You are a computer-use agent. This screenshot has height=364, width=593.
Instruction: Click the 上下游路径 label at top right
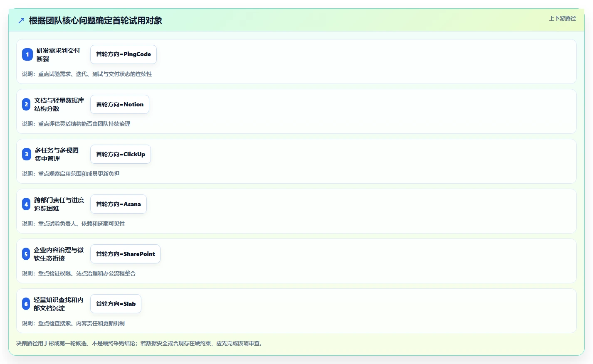pos(562,18)
